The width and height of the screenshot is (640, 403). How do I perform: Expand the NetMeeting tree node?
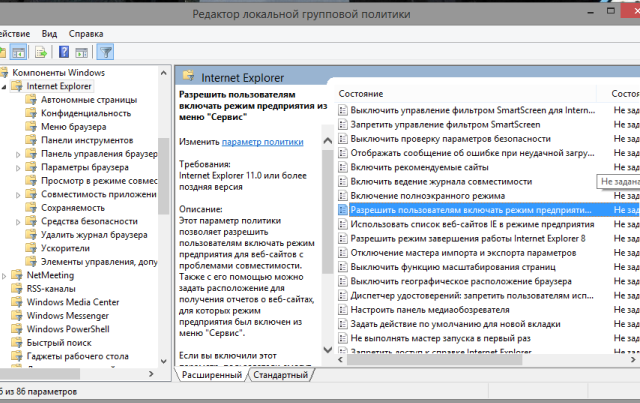(4, 276)
